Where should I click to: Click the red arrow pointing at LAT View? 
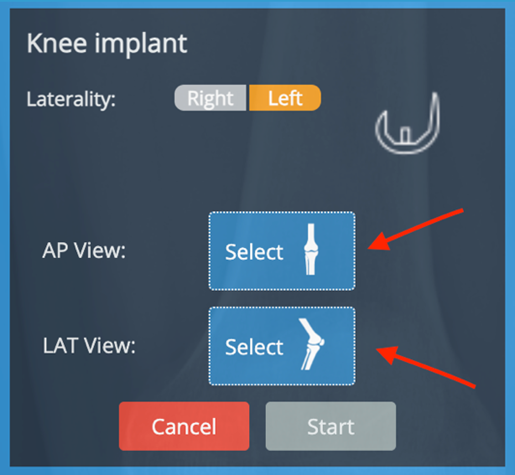tap(426, 367)
